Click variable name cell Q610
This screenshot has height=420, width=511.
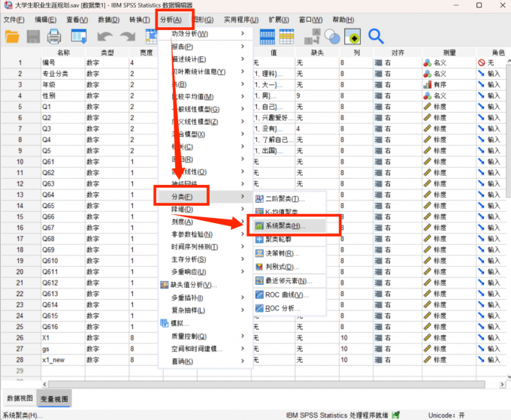tap(63, 261)
